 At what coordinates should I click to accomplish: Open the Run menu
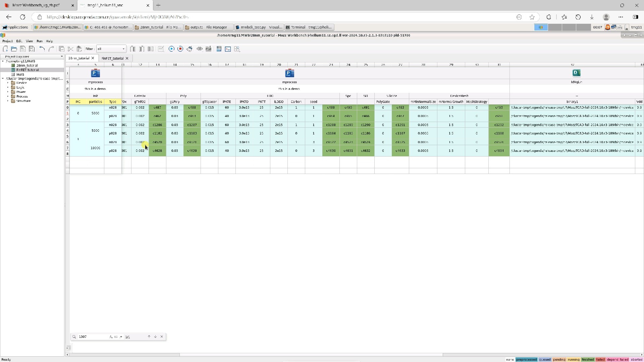[39, 41]
